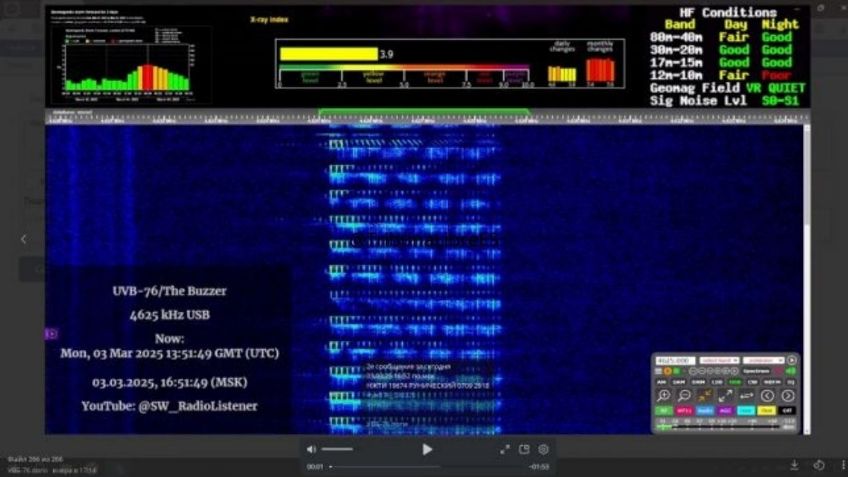Go to previous file with left chevron

click(24, 239)
